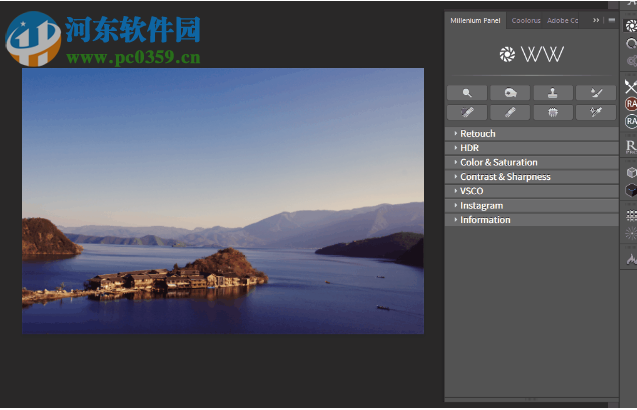Open the panel flyout menu icon
The image size is (637, 410).
[612, 20]
